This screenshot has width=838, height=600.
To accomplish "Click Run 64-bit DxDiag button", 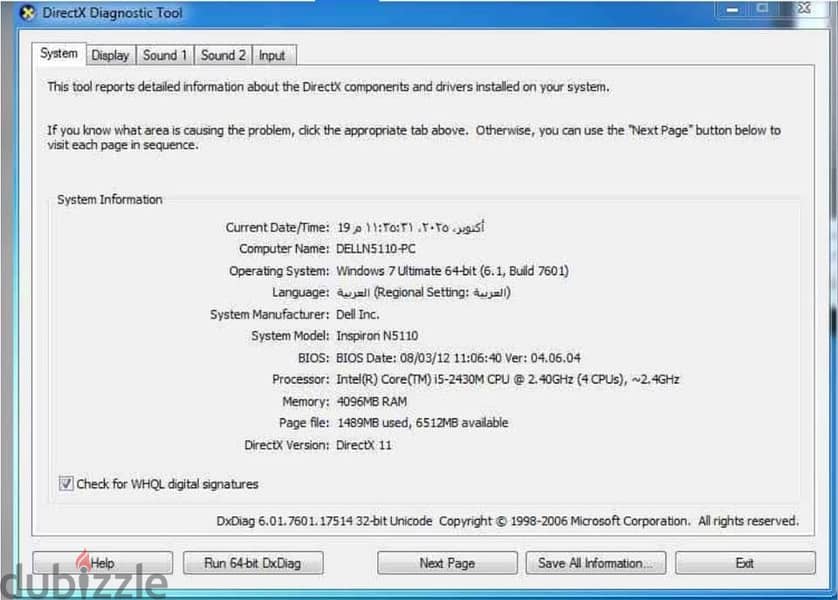I will pyautogui.click(x=253, y=563).
